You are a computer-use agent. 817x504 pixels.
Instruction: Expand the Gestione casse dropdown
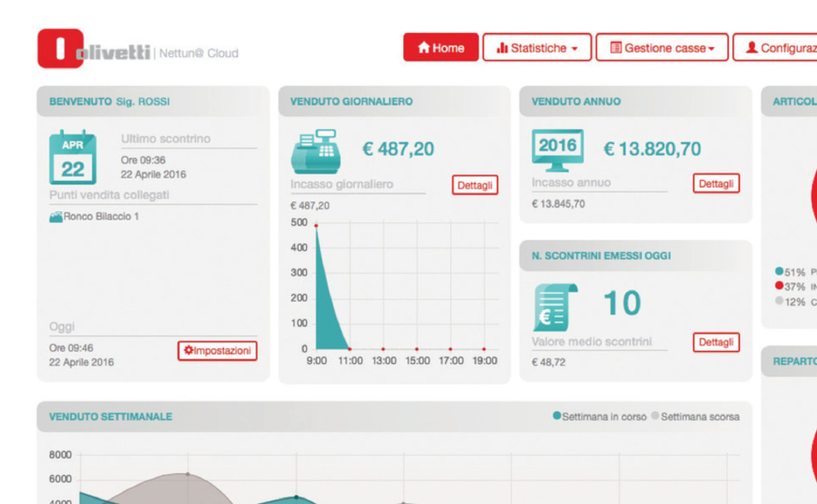tap(661, 47)
